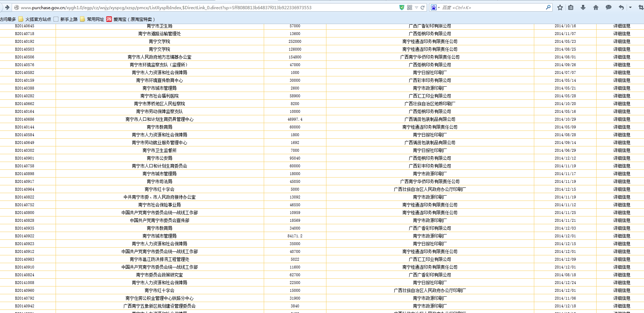644x313 pixels.
Task: Click the globe site identity icon
Action: (16, 7)
